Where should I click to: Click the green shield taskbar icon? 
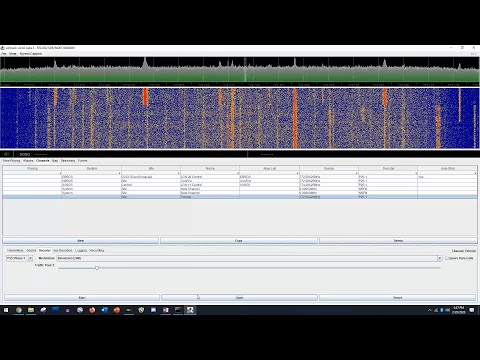pos(141,310)
